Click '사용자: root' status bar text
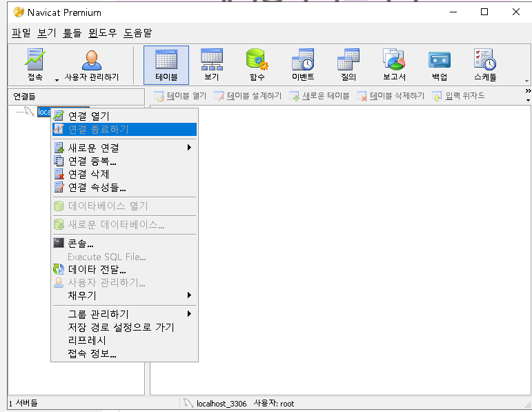Image resolution: width=532 pixels, height=412 pixels. click(x=274, y=404)
